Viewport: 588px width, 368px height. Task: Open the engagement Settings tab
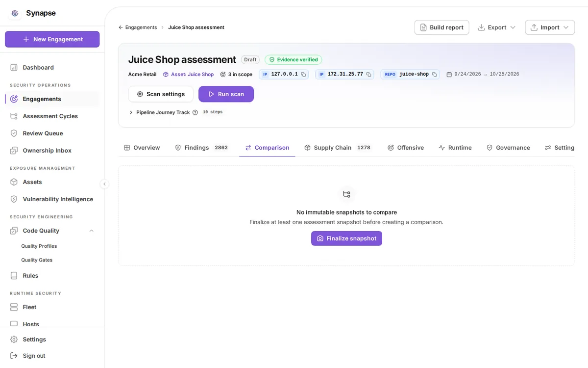click(x=560, y=148)
